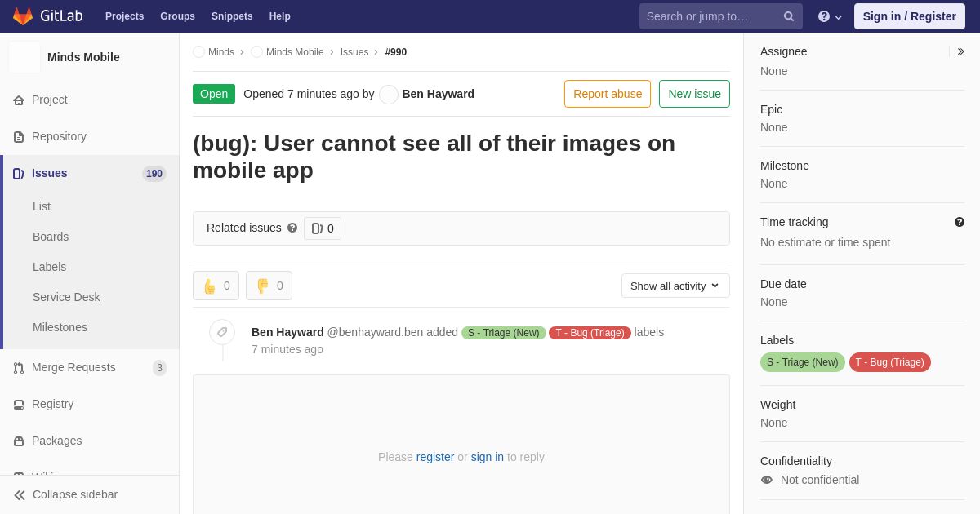Click the Repository file icon
This screenshot has height=514, width=980.
(x=19, y=137)
